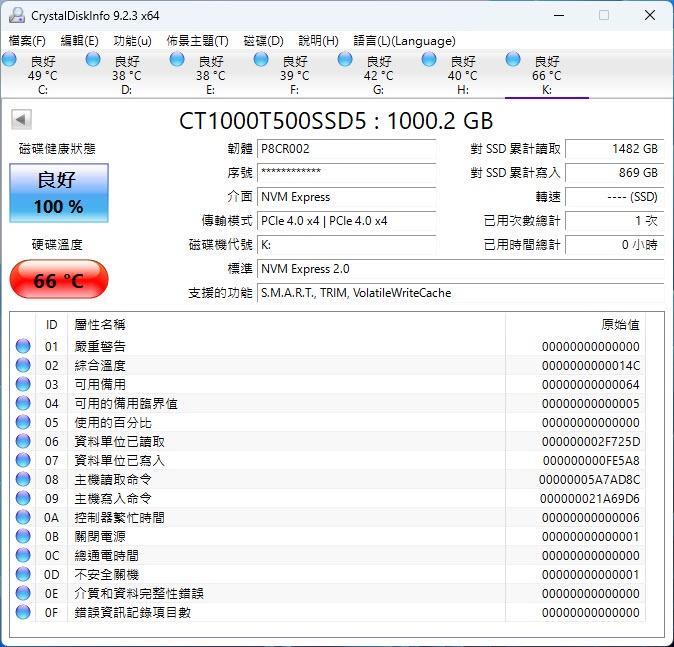Click the NVM Express 2.0 standard field

[460, 269]
